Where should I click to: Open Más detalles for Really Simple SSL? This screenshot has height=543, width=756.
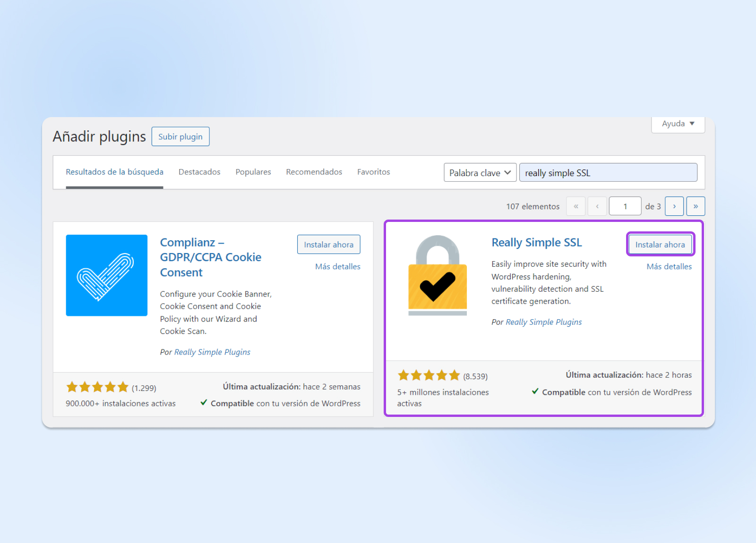(669, 266)
